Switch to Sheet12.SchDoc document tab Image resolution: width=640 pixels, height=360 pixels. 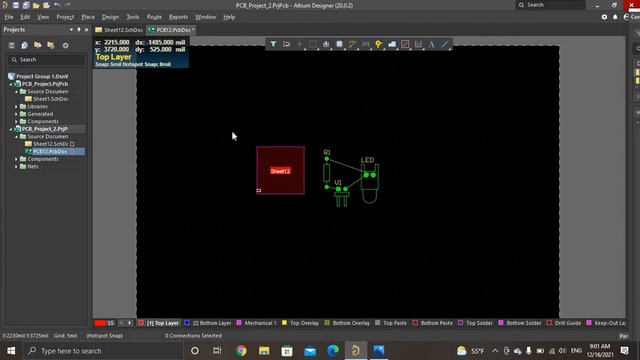[x=119, y=30]
